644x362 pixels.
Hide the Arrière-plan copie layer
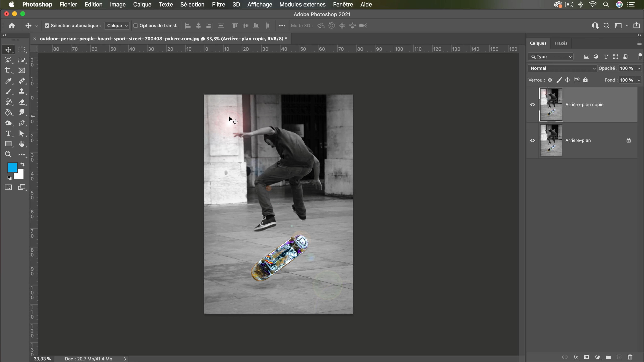tap(532, 105)
